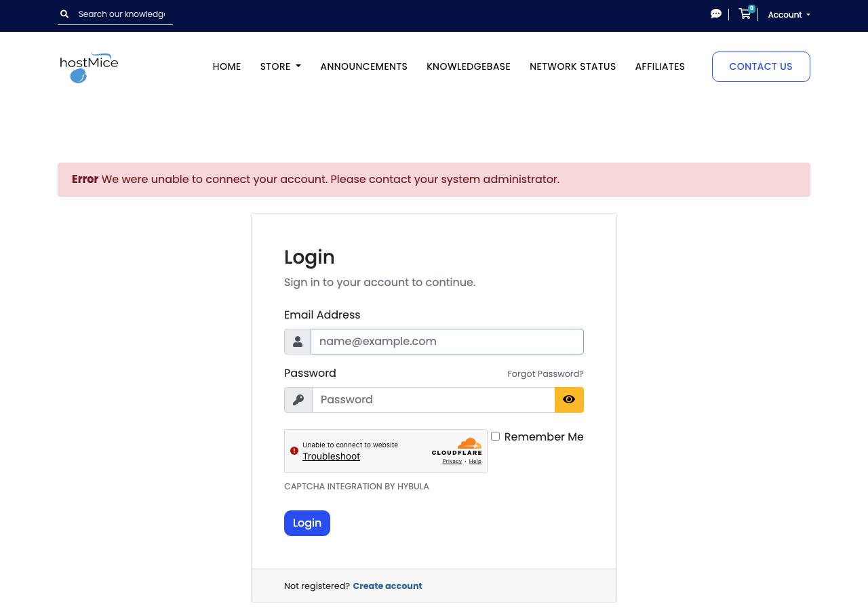868x610 pixels.
Task: Check the Remember Me checkbox
Action: pyautogui.click(x=495, y=436)
